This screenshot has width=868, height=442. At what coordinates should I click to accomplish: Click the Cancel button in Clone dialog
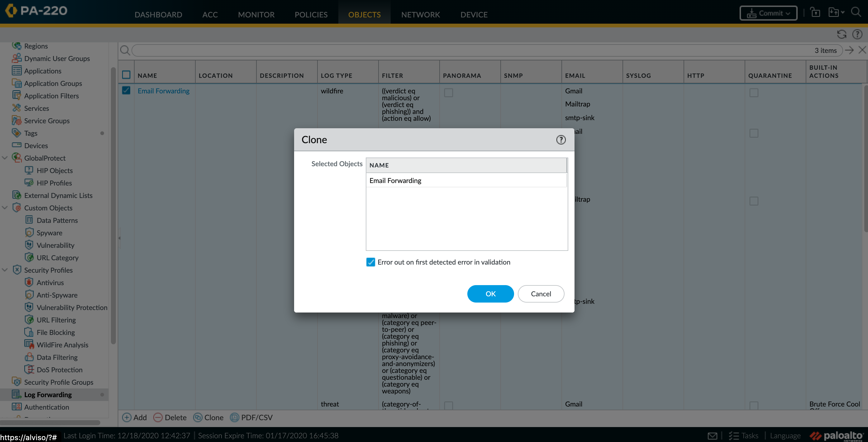(x=540, y=294)
